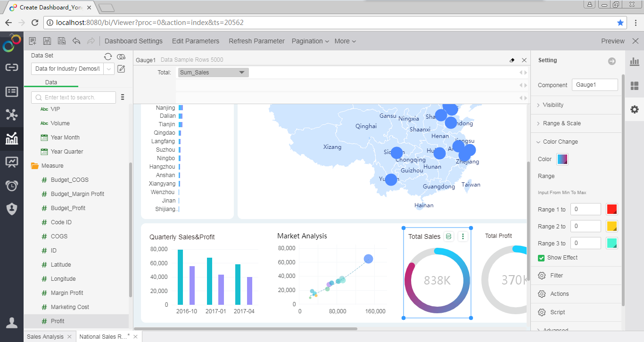Open the Sum_Sales field dropdown
The image size is (644, 342).
(242, 73)
